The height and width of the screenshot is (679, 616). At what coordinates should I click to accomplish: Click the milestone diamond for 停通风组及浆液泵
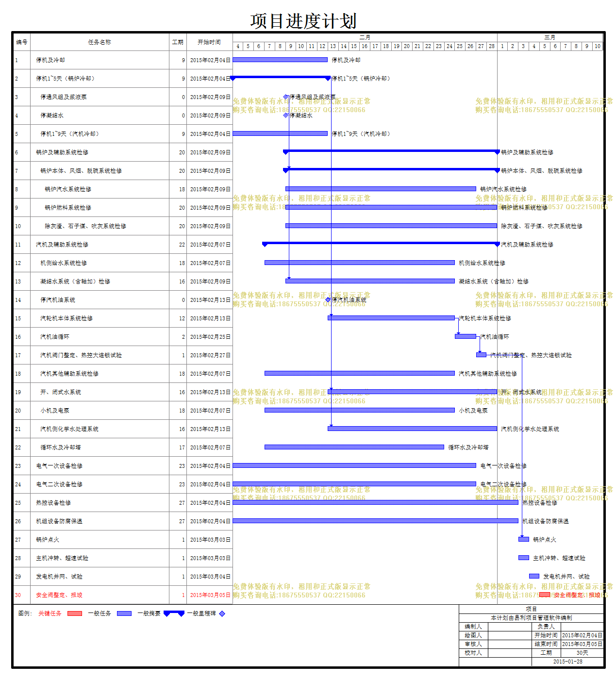pyautogui.click(x=286, y=97)
